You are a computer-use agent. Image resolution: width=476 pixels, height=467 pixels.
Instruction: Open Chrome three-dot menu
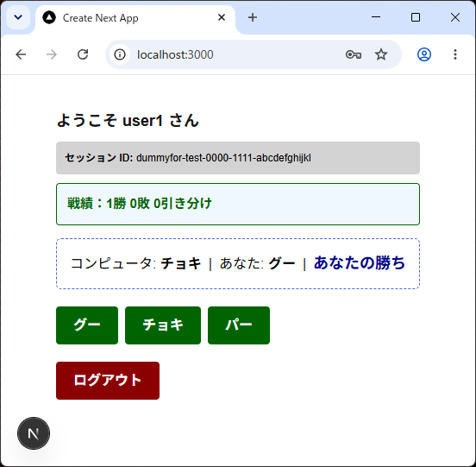(455, 54)
